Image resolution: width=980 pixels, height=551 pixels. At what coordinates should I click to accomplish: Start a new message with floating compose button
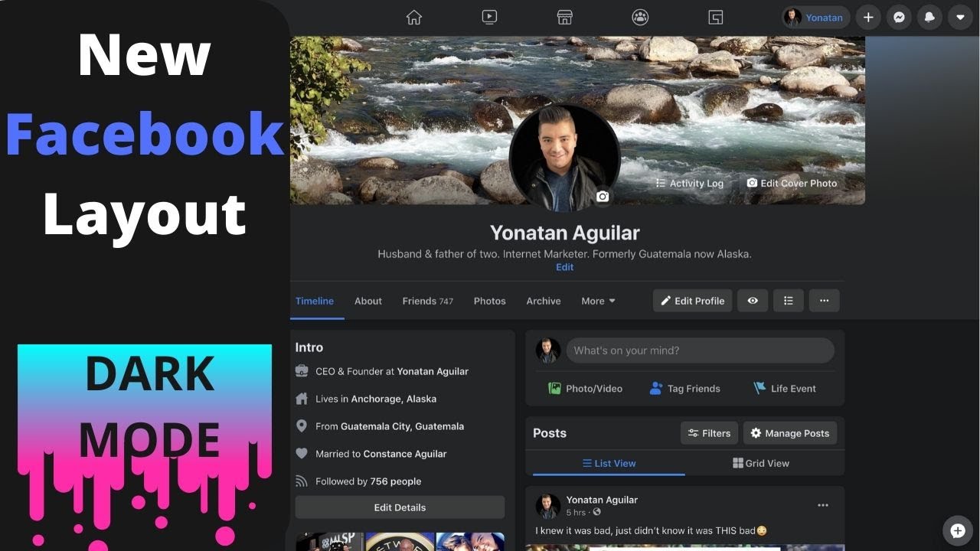(x=957, y=530)
